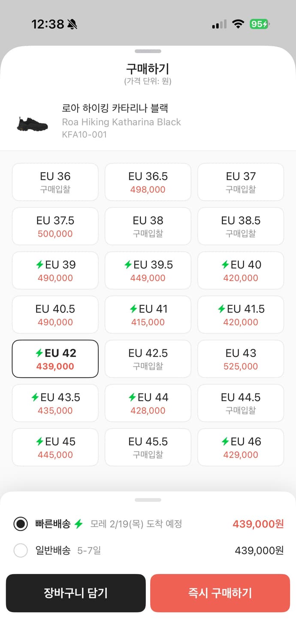Tap the Wi-Fi icon in status bar

tap(238, 24)
